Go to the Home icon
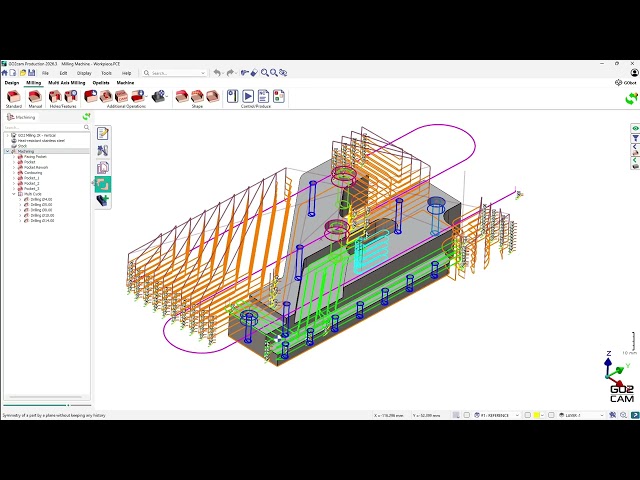The width and height of the screenshot is (640, 480). tap(4, 73)
